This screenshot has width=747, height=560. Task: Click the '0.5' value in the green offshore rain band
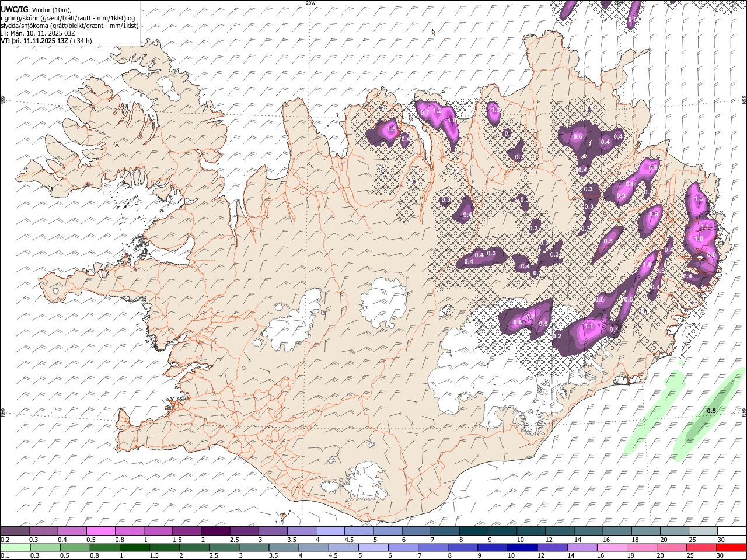[x=711, y=411]
